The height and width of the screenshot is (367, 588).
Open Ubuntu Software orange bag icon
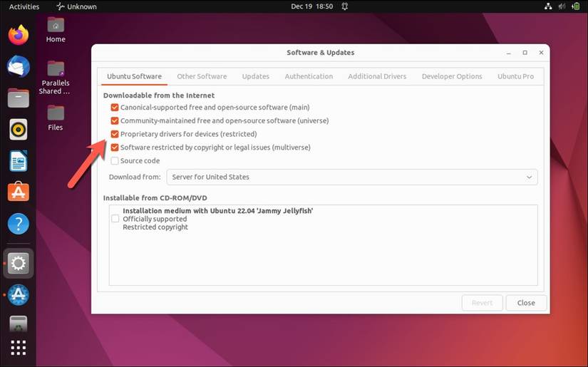click(x=19, y=192)
